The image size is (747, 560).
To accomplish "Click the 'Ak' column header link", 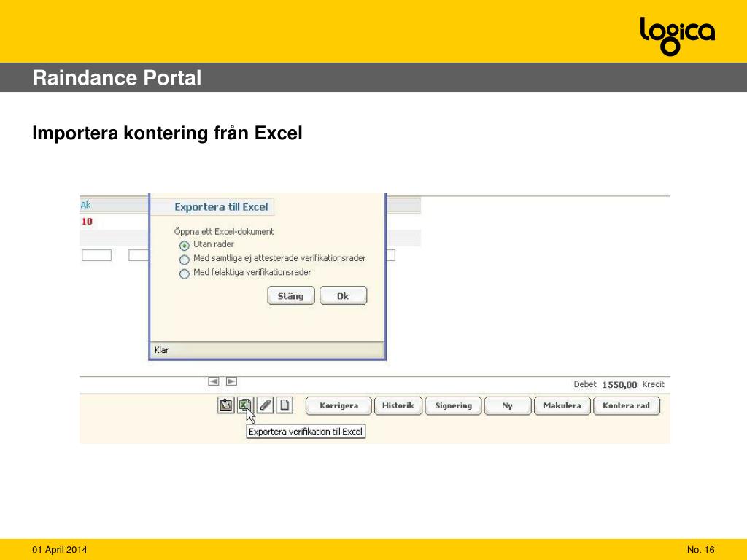I will point(85,205).
